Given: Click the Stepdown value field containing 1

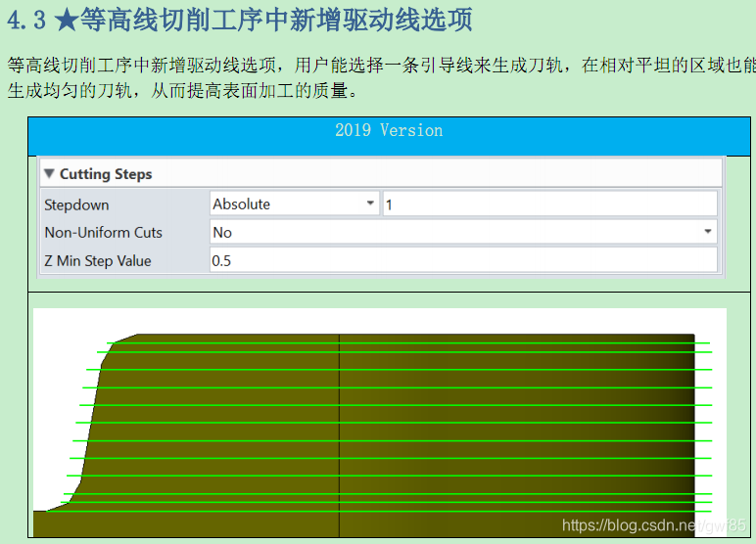Looking at the screenshot, I should click(549, 204).
